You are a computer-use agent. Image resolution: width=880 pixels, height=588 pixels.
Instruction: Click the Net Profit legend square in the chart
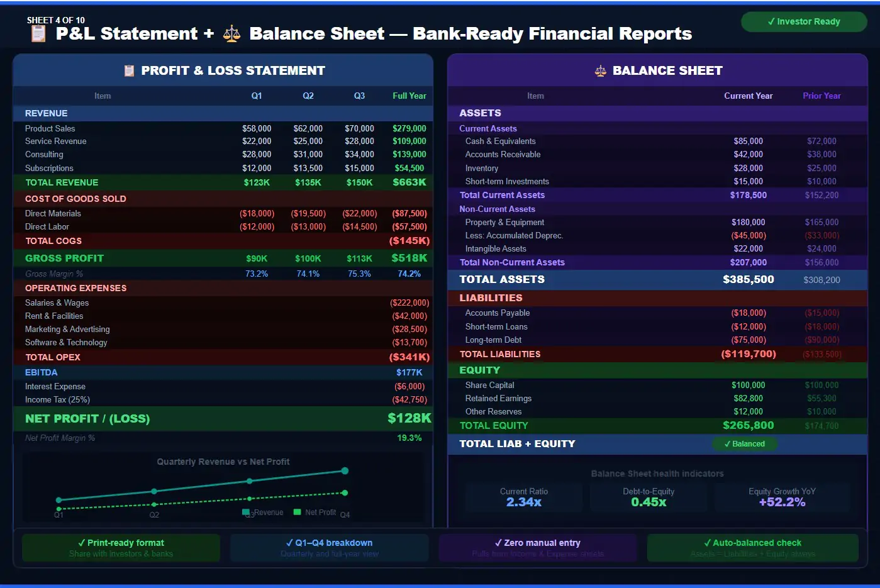298,512
